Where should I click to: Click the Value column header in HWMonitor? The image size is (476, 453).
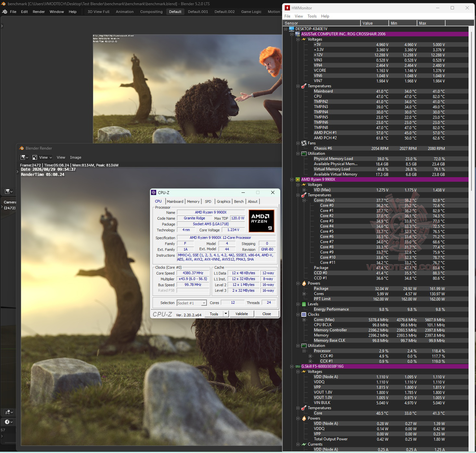click(375, 23)
